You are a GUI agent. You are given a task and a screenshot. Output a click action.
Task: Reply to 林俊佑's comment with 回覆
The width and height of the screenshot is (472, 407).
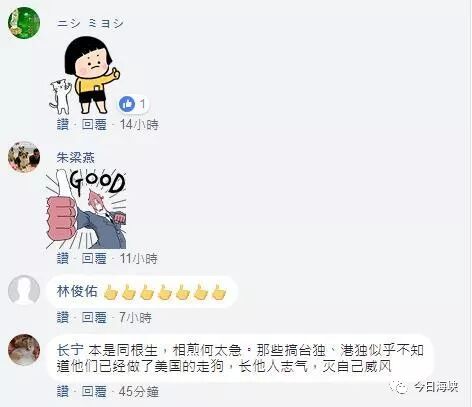click(94, 317)
